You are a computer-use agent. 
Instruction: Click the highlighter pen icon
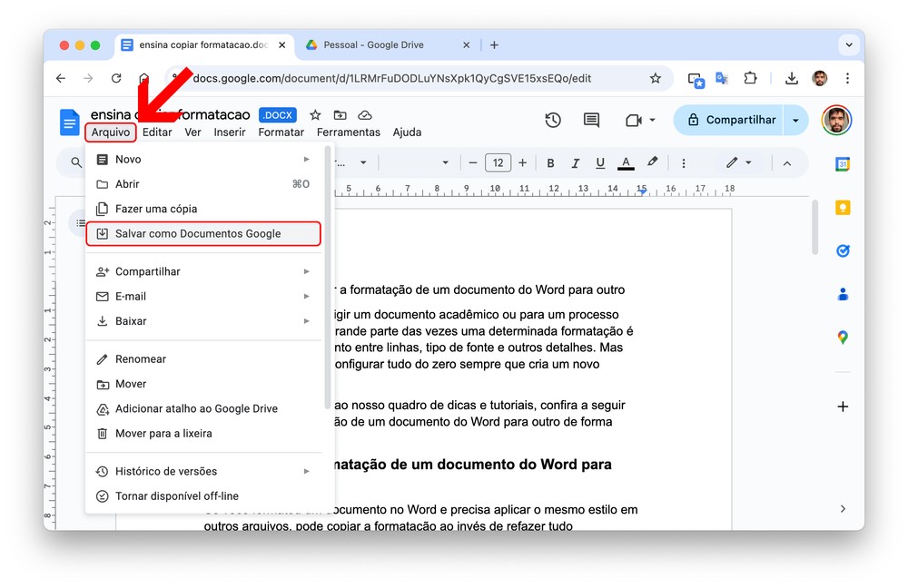pos(652,163)
